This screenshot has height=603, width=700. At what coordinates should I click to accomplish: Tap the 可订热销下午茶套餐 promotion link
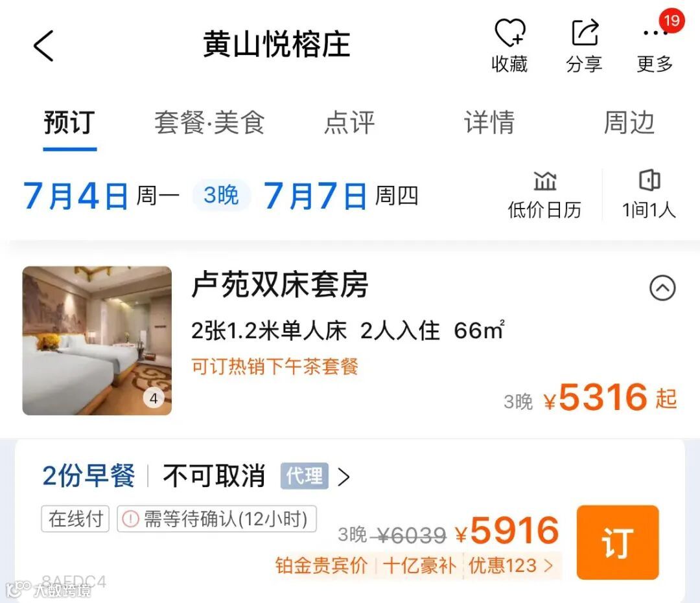pos(275,367)
